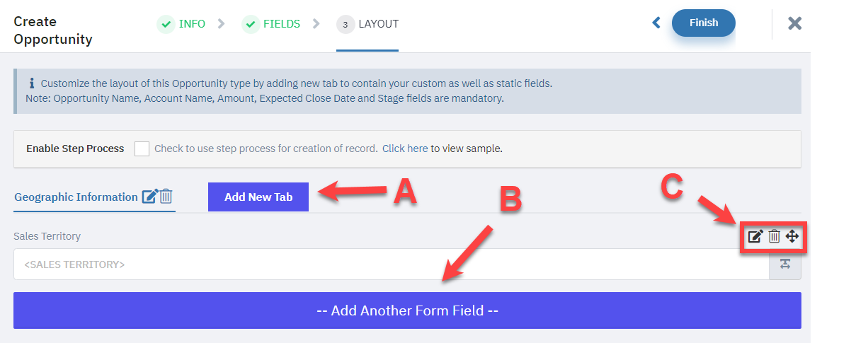Click the chevron after the INFO step
This screenshot has height=343, width=868.
point(222,23)
